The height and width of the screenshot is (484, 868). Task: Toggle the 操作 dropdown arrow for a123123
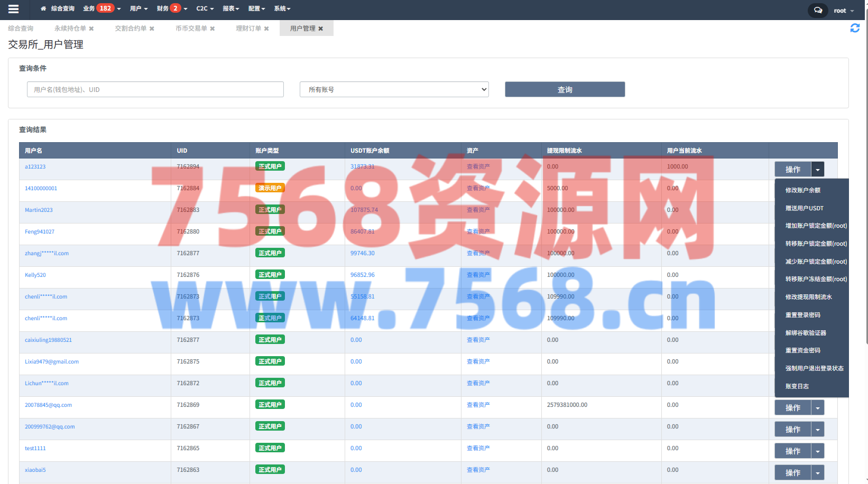point(817,170)
